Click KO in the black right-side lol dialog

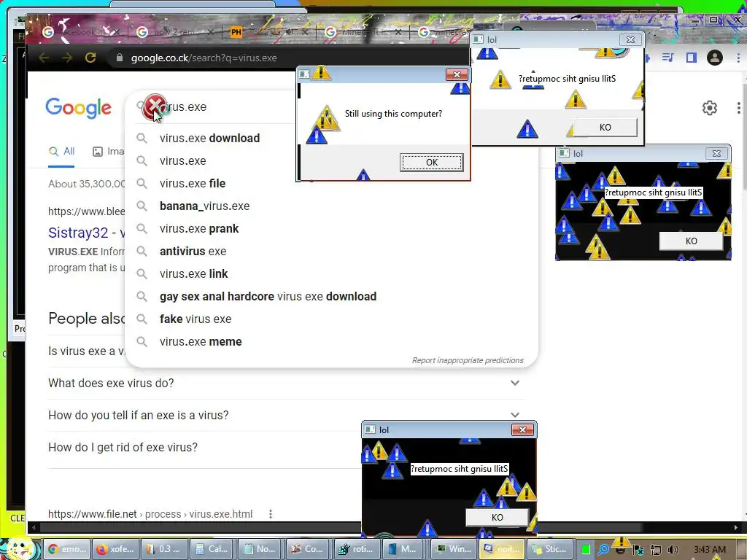(x=691, y=241)
